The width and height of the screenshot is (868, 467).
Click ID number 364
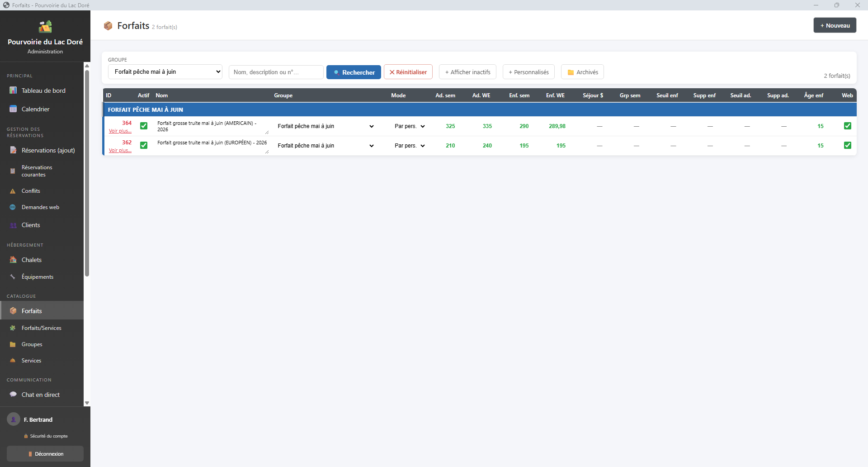pyautogui.click(x=127, y=123)
